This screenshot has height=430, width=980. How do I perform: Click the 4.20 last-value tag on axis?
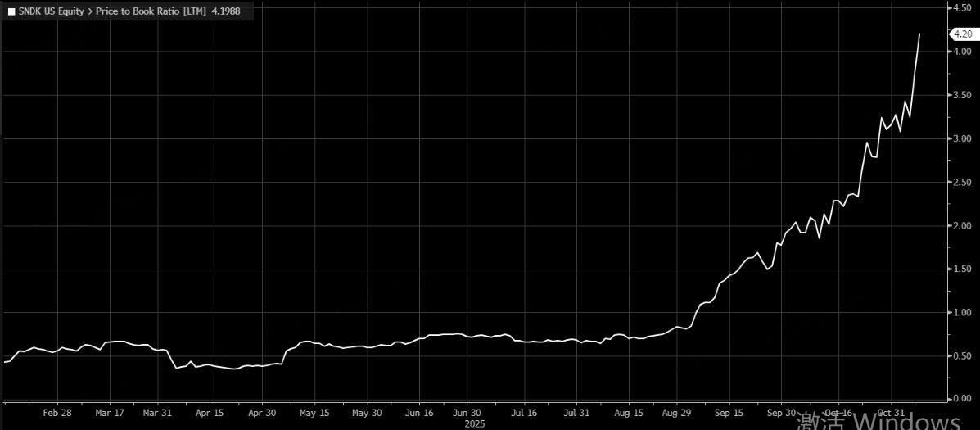click(962, 34)
